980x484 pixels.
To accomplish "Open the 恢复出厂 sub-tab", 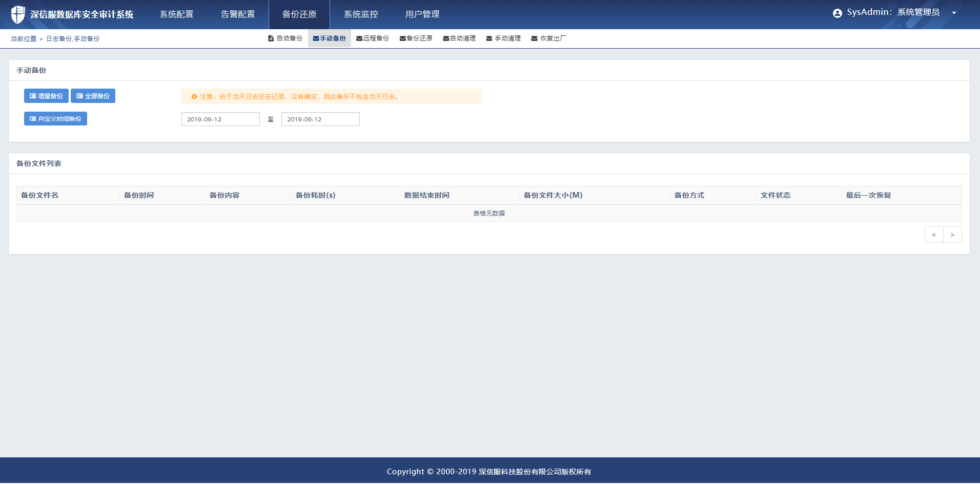I will click(x=548, y=38).
